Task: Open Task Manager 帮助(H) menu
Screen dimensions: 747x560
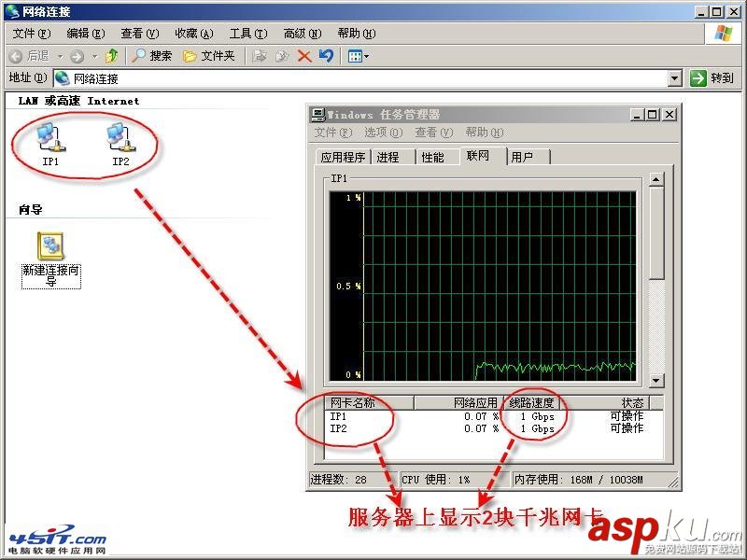Action: click(x=485, y=133)
